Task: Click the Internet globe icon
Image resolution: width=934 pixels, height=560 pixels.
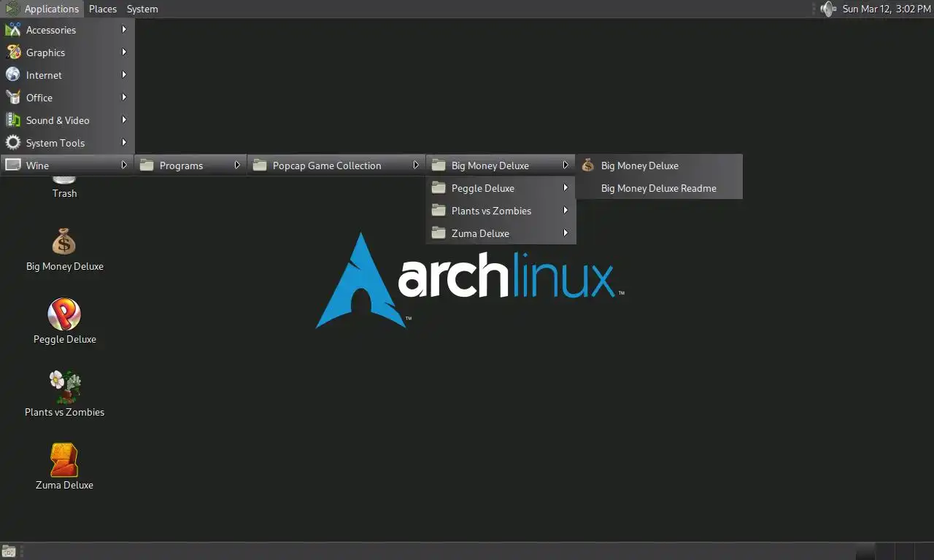Action: tap(13, 75)
